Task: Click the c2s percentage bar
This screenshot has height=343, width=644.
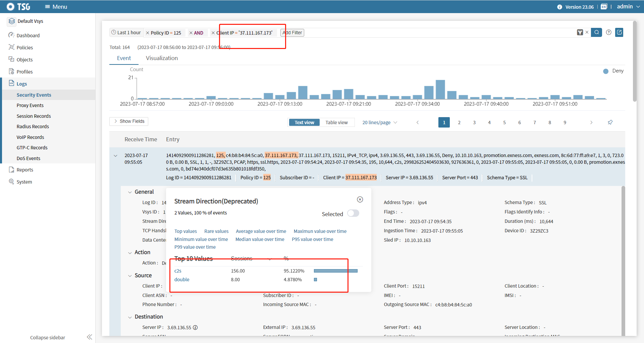Action: (x=335, y=271)
